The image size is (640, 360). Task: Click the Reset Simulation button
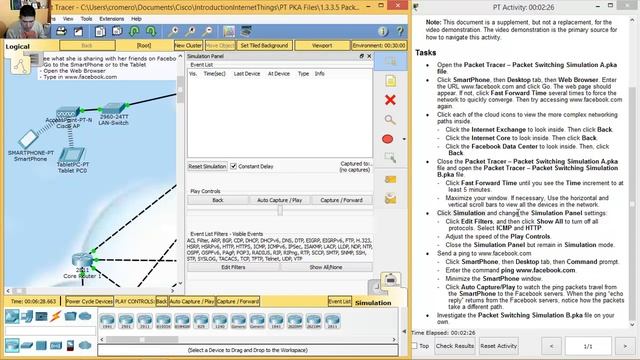point(207,167)
